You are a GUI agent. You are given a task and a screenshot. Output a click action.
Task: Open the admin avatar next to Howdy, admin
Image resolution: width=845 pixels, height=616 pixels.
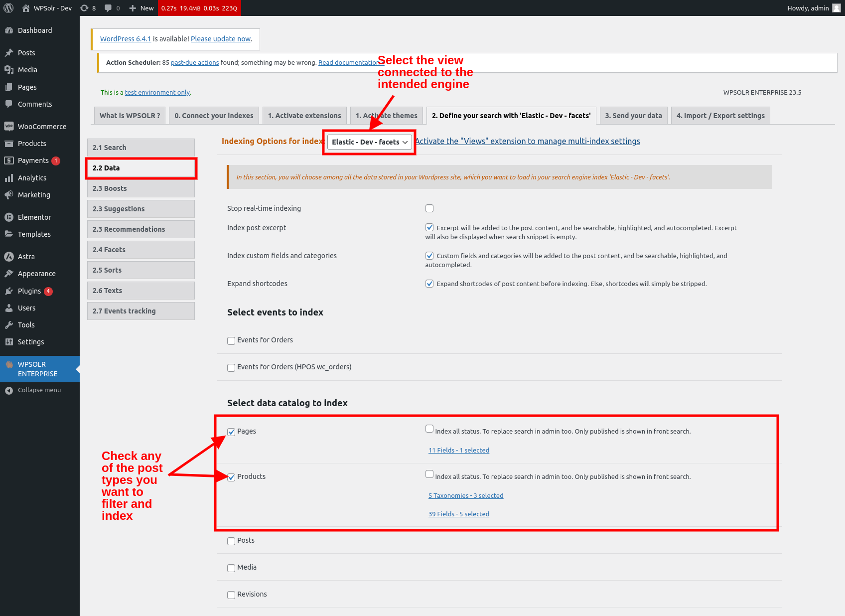837,8
